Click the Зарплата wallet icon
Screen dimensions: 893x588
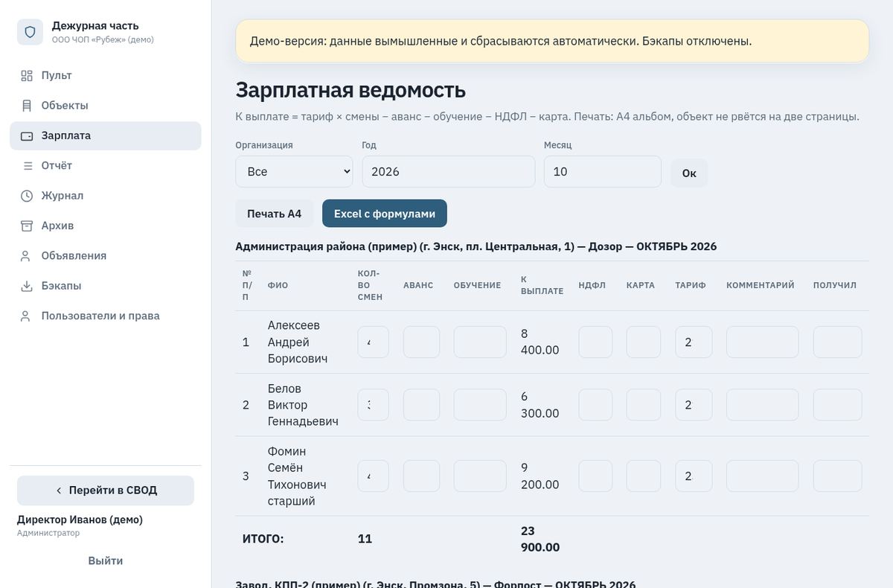[x=27, y=136]
